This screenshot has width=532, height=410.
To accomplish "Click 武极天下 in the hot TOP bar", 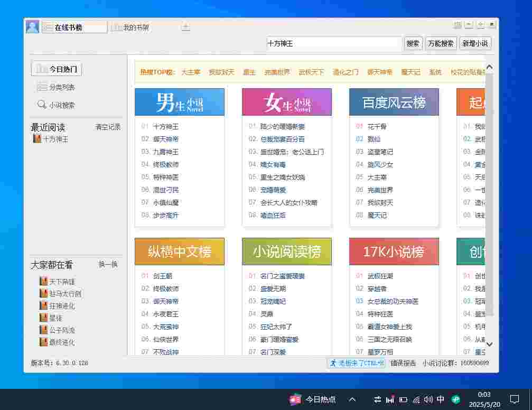I will (x=312, y=72).
